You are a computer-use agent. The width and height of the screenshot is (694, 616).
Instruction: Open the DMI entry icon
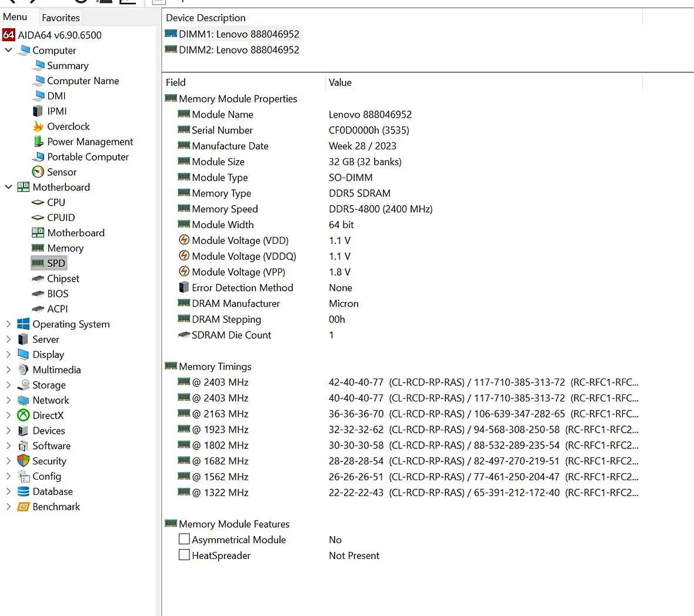tap(39, 96)
